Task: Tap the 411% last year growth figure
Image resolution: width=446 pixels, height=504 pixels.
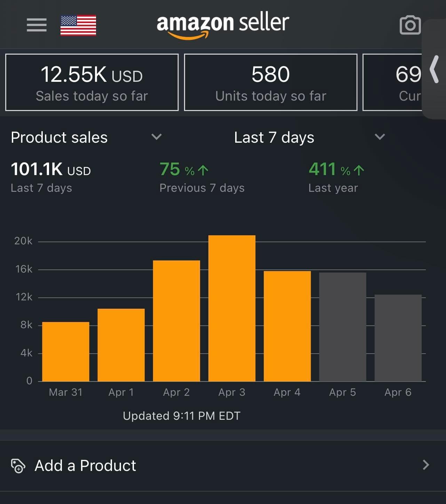Action: pyautogui.click(x=322, y=170)
